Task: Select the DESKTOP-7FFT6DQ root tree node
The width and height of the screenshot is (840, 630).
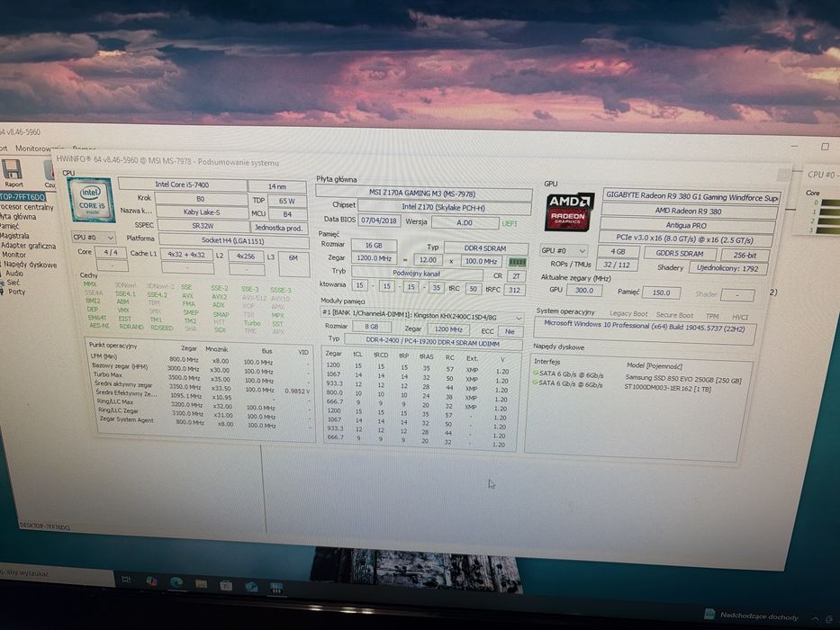Action: pos(23,197)
